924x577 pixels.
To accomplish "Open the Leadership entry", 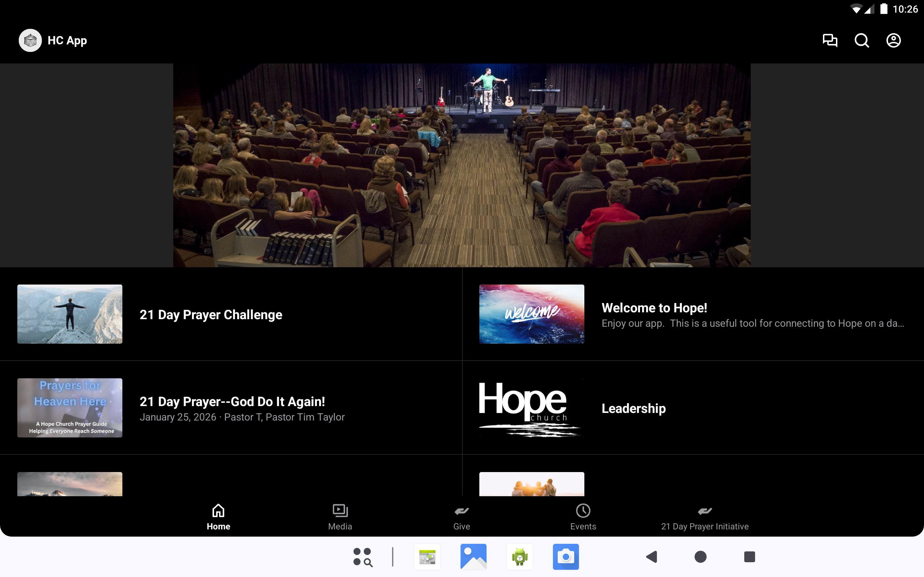I will pos(633,408).
